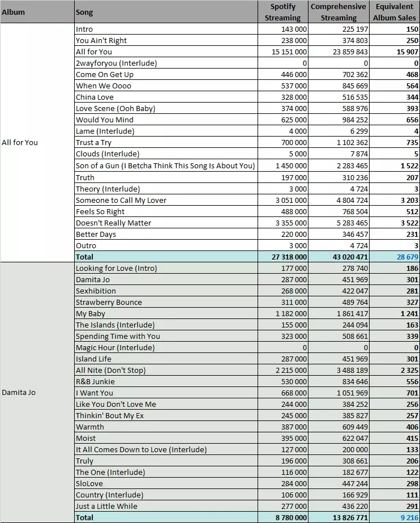This screenshot has height=523, width=420.
Task: Click the 13 826 771 total value
Action: pyautogui.click(x=338, y=517)
